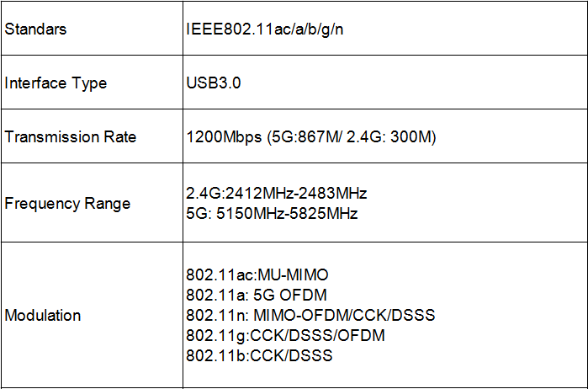Select the 2.4G:2412MHz-2483MHz line
Screen dimensions: 588x389
click(277, 194)
